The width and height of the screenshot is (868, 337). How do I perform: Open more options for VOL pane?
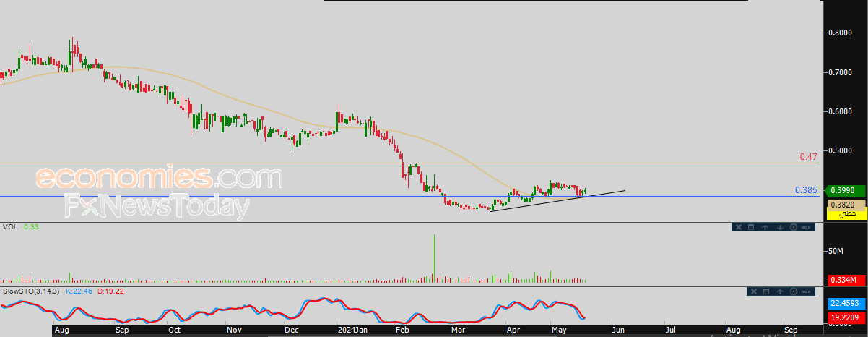tap(807, 228)
